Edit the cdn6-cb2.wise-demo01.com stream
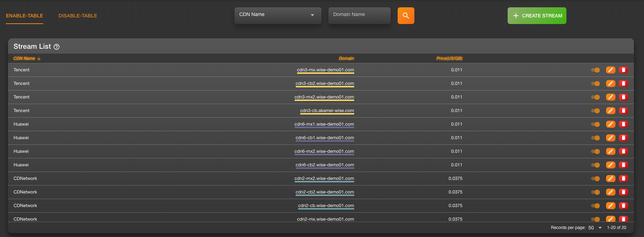Image resolution: width=644 pixels, height=237 pixels. click(x=611, y=165)
